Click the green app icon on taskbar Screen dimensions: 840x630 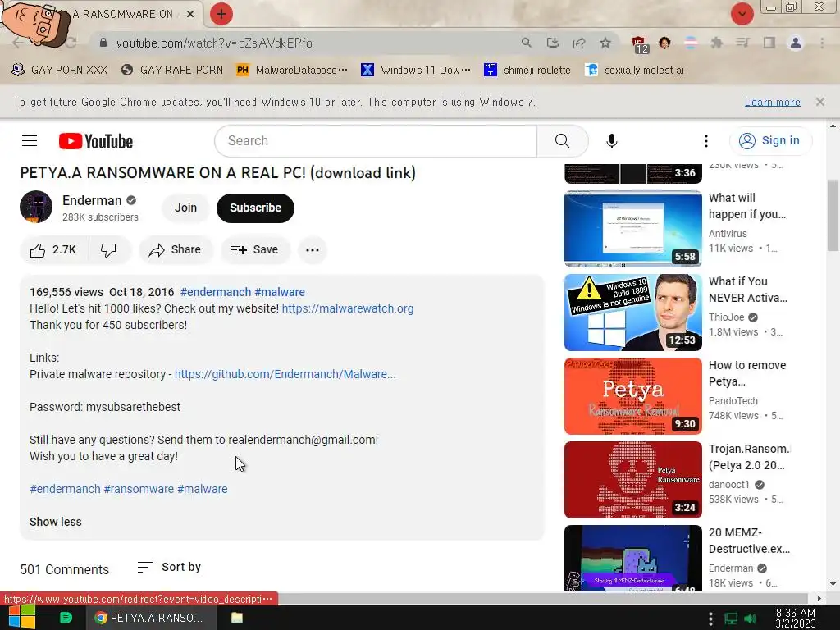point(66,618)
